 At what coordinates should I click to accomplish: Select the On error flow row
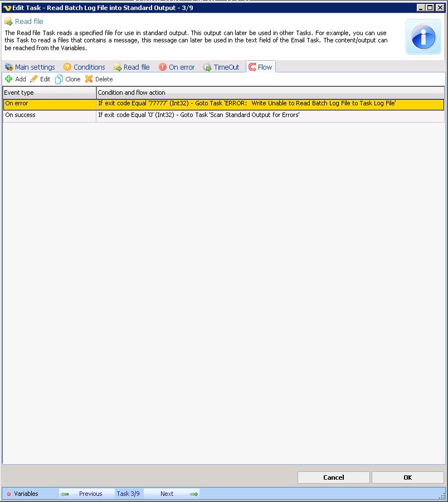point(223,104)
